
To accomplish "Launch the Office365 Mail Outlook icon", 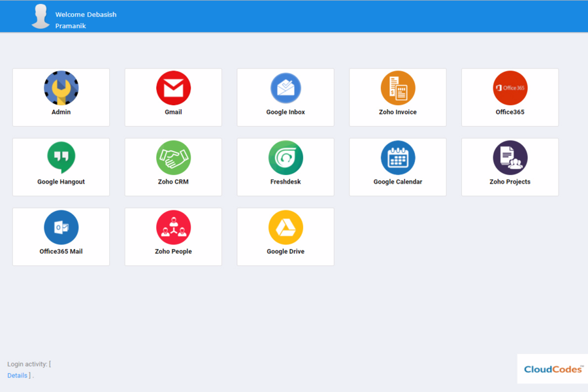I will tap(61, 227).
